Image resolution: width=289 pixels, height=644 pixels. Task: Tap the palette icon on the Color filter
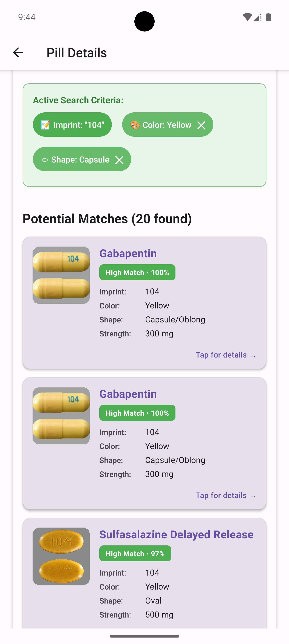point(135,124)
